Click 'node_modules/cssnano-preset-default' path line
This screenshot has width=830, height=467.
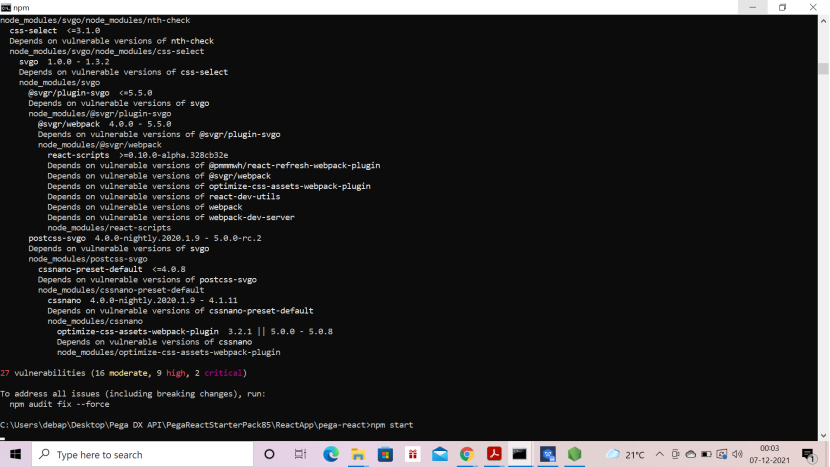121,290
